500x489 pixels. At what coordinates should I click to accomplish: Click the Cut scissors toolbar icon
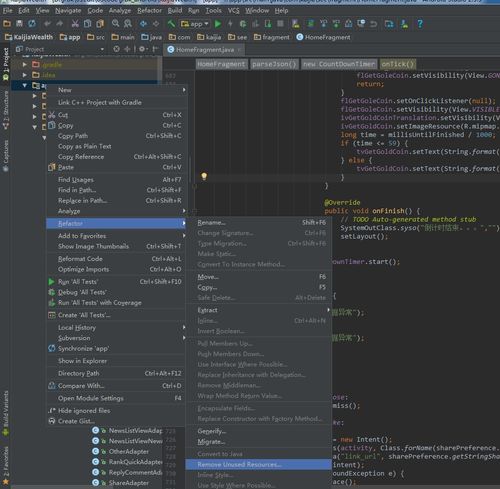click(75, 24)
